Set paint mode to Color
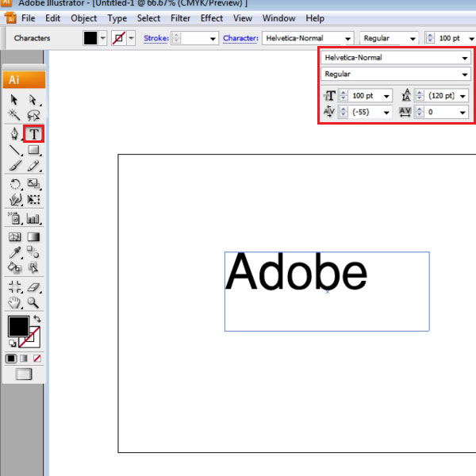Image resolution: width=476 pixels, height=476 pixels. tap(11, 359)
